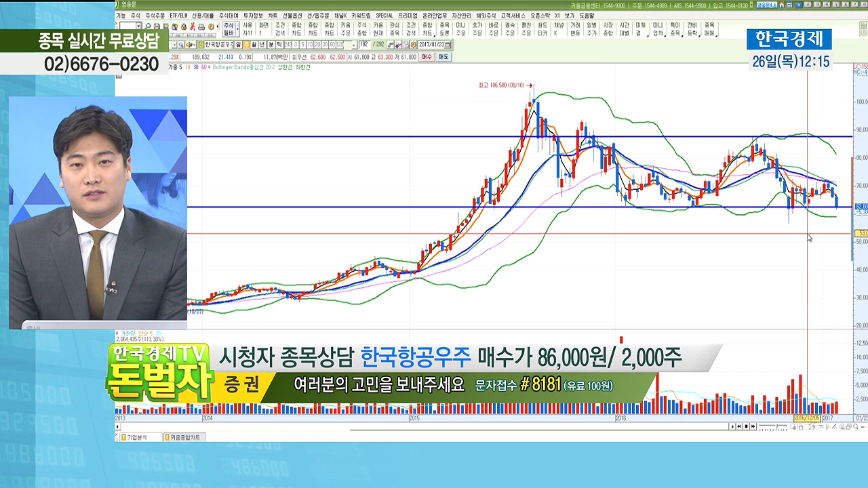Screen dimensions: 868x488
Task: Click the magnifier search icon in top toolbar
Action: (149, 26)
